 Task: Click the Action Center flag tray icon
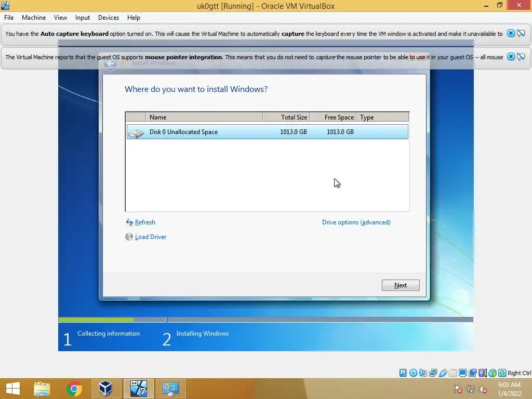click(x=458, y=389)
